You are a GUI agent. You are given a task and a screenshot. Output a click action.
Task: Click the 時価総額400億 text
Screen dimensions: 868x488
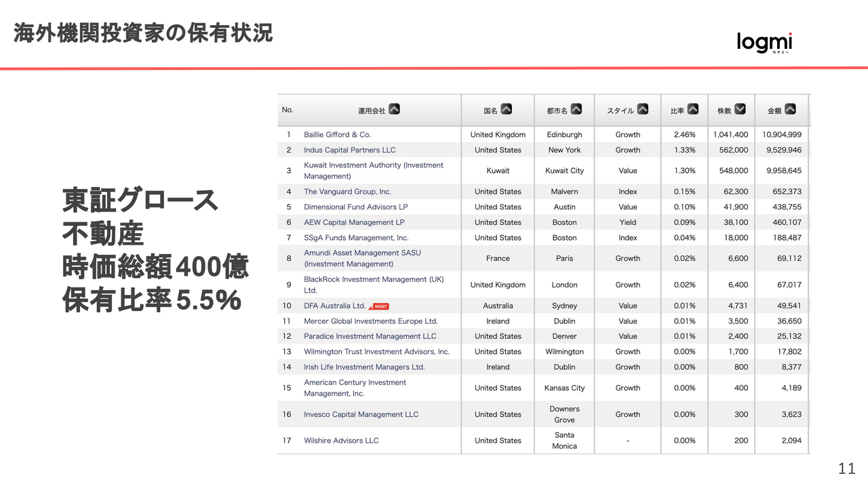(156, 268)
